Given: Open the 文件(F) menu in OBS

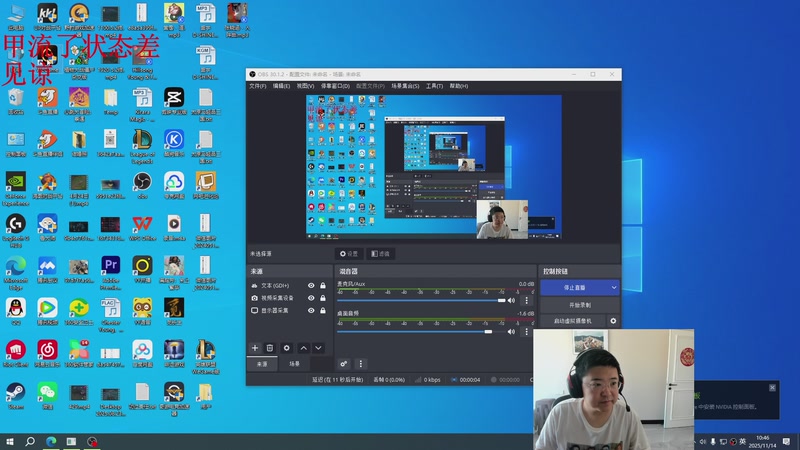Looking at the screenshot, I should [258, 86].
